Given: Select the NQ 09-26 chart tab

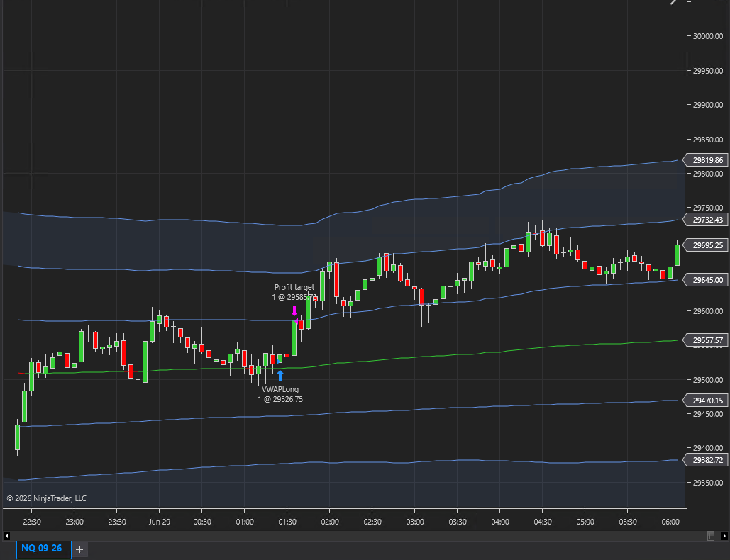Looking at the screenshot, I should click(x=43, y=549).
